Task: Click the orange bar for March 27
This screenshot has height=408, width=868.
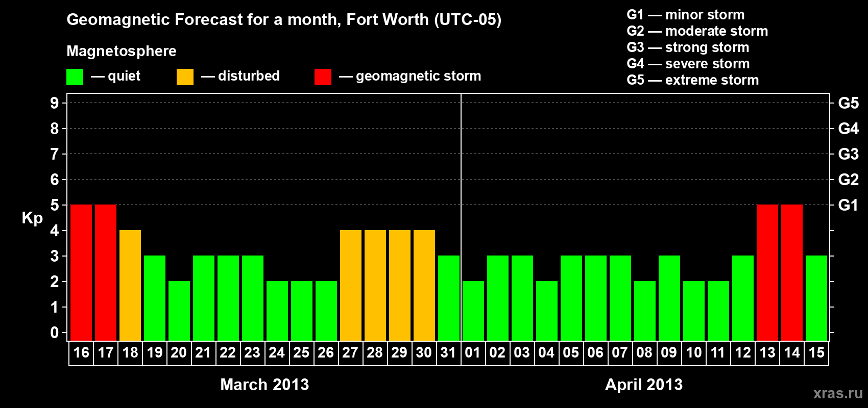Action: point(351,285)
